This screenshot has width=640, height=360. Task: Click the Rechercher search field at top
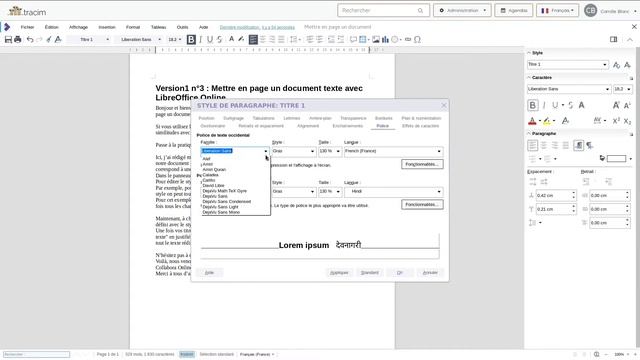[x=383, y=11]
